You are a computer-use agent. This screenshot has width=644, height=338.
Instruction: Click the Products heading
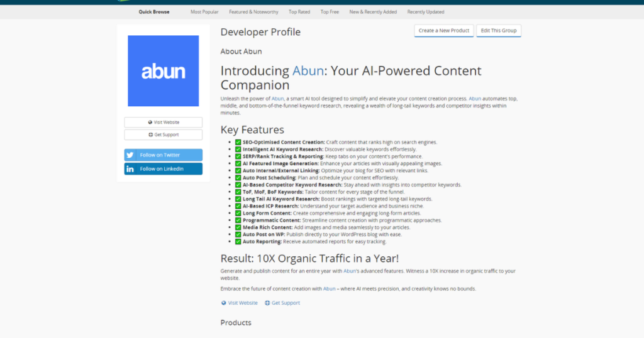click(236, 323)
